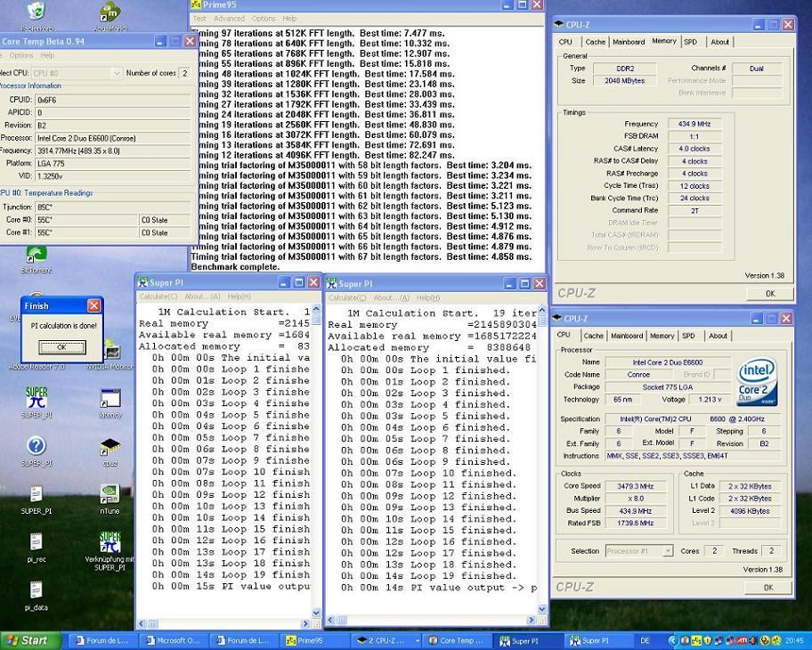
Task: Switch to Microsoft O... taskbar button
Action: (x=174, y=641)
